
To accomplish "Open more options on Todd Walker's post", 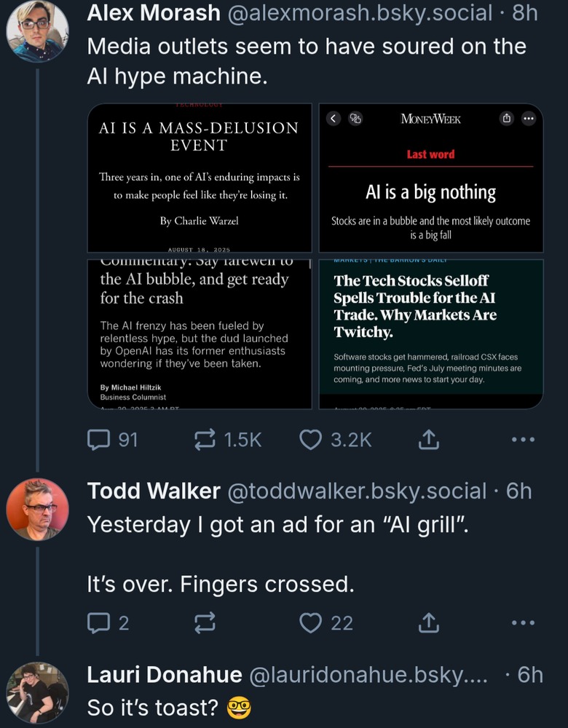I will click(523, 622).
